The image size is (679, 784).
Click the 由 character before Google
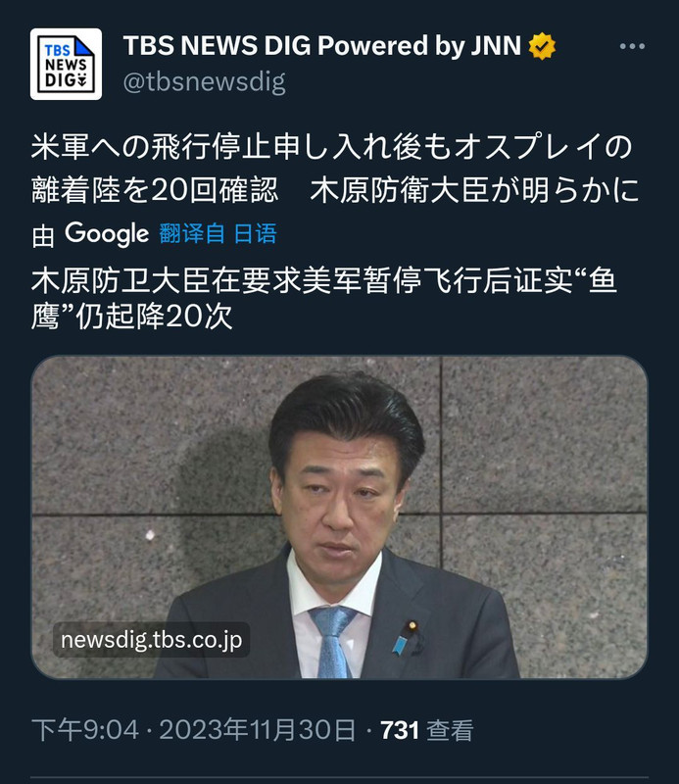click(x=43, y=235)
